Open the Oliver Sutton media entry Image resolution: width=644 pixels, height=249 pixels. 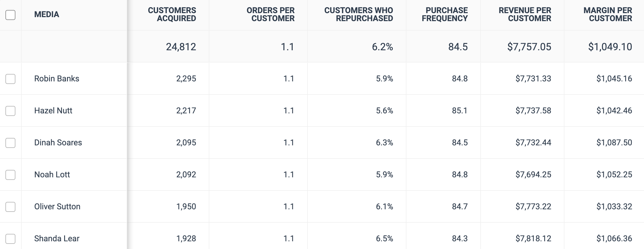57,206
